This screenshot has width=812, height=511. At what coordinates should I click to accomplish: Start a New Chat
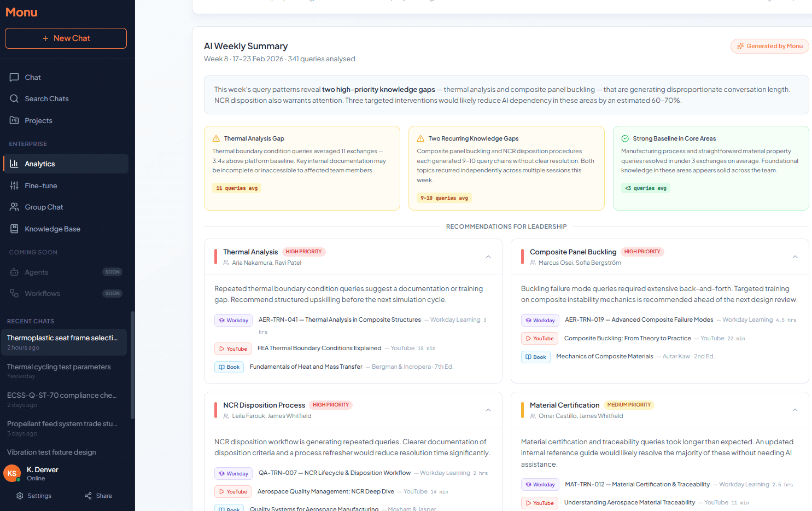[x=66, y=38]
